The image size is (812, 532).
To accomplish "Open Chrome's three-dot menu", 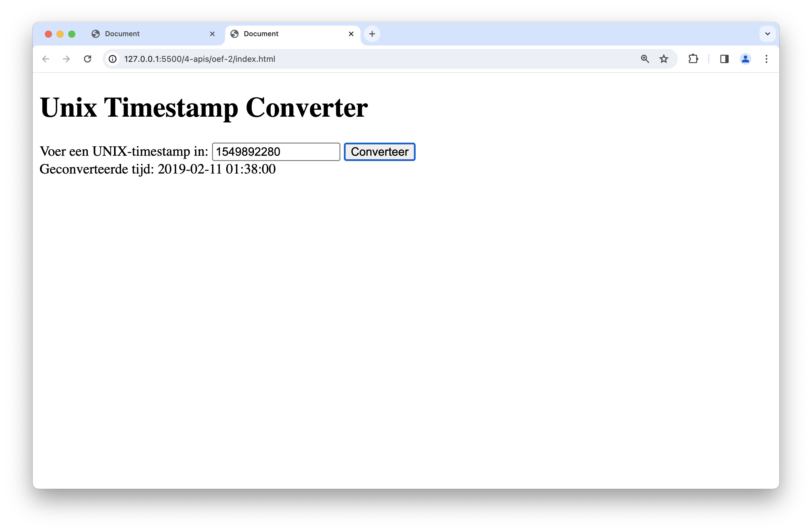I will click(766, 59).
